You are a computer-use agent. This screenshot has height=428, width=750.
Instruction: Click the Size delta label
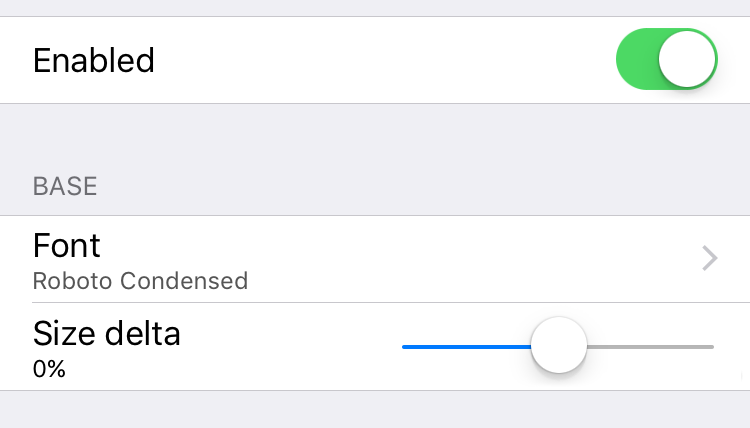(x=107, y=332)
